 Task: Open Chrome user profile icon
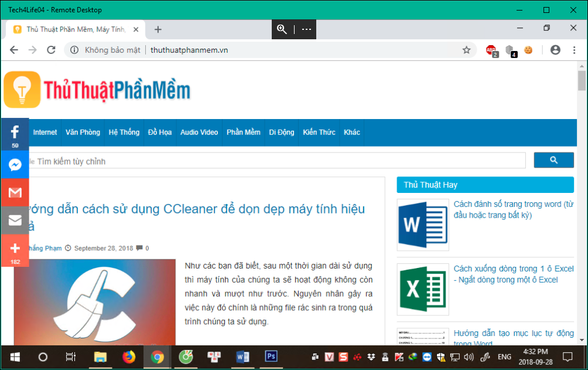[x=555, y=50]
